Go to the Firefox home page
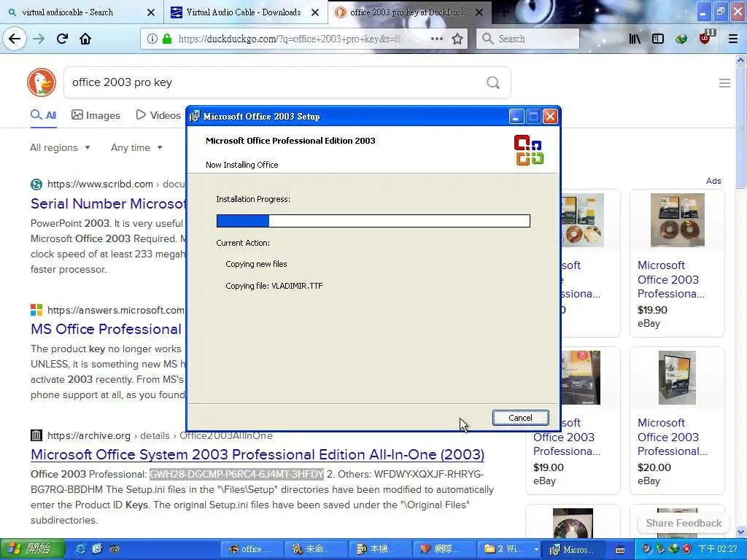Image resolution: width=747 pixels, height=560 pixels. point(85,39)
